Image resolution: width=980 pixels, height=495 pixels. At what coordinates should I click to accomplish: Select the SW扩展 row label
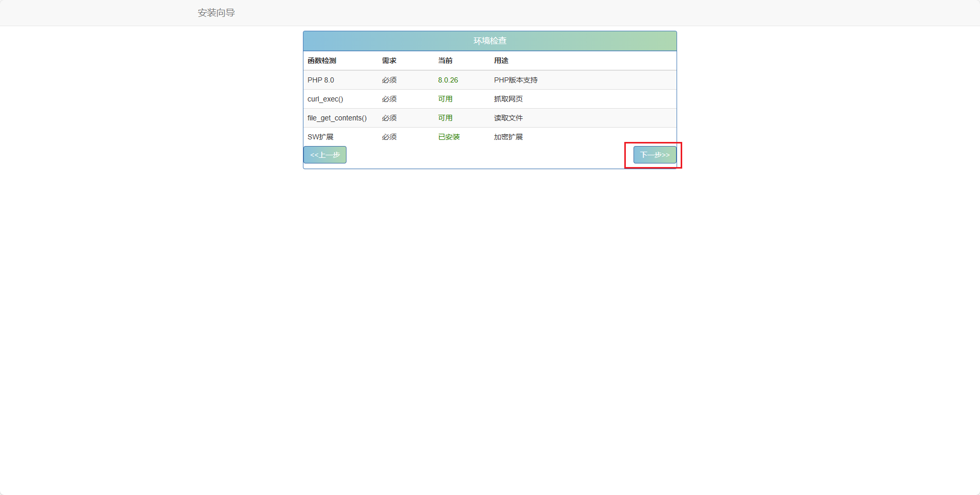click(x=320, y=137)
